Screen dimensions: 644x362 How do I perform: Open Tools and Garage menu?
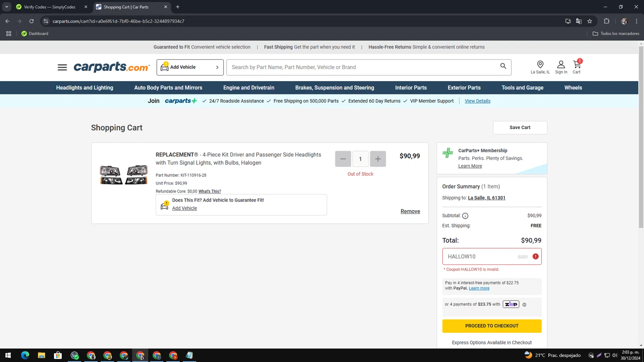pyautogui.click(x=522, y=87)
